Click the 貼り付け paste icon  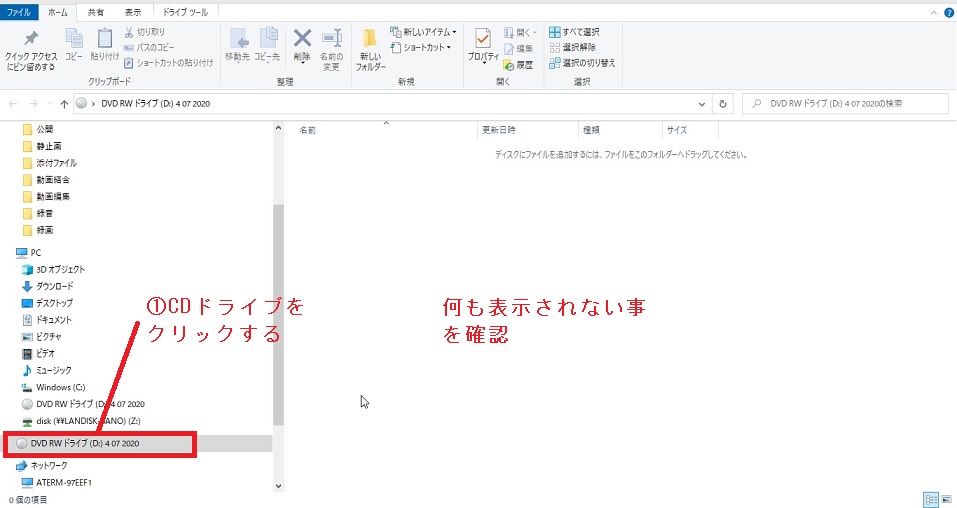click(104, 39)
